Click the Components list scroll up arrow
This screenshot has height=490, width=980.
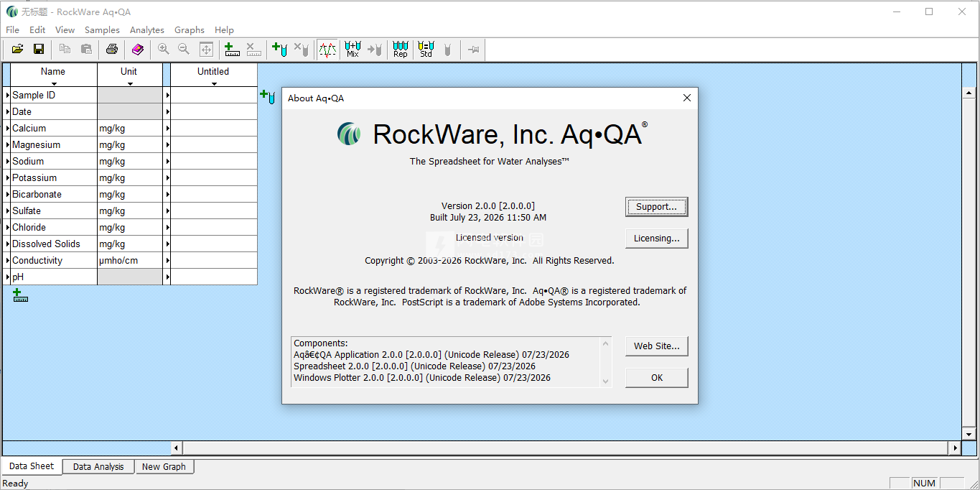pos(605,343)
